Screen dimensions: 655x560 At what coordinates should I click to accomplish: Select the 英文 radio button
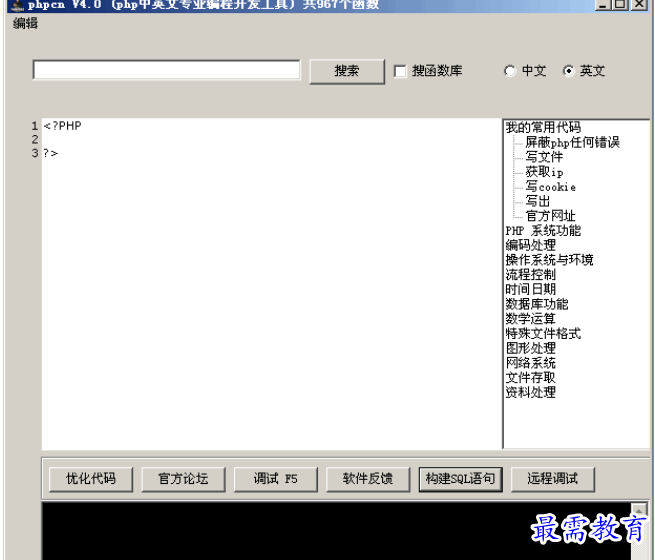coord(568,71)
